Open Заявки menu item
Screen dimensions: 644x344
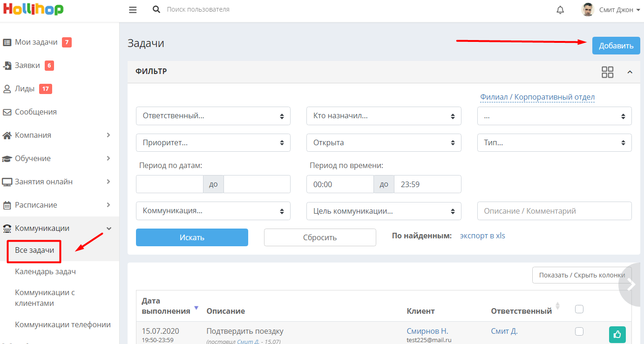[x=27, y=66]
